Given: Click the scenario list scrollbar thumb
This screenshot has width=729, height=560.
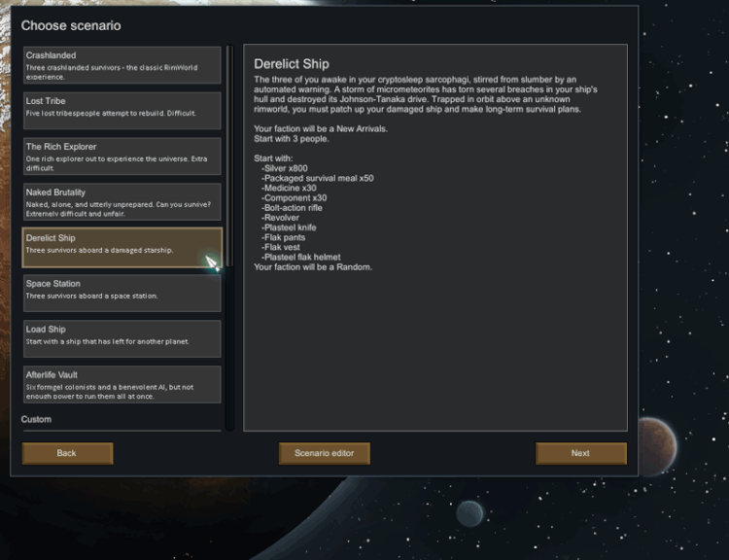Looking at the screenshot, I should tap(229, 156).
